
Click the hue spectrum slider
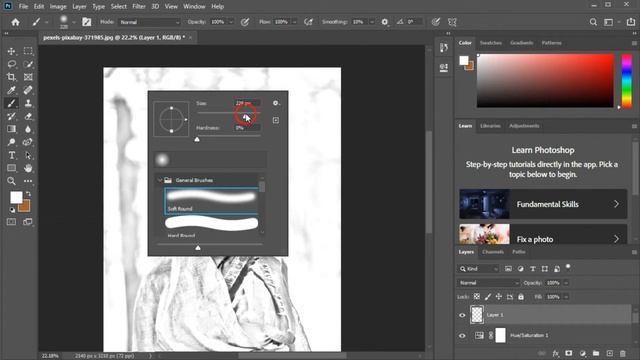(627, 81)
